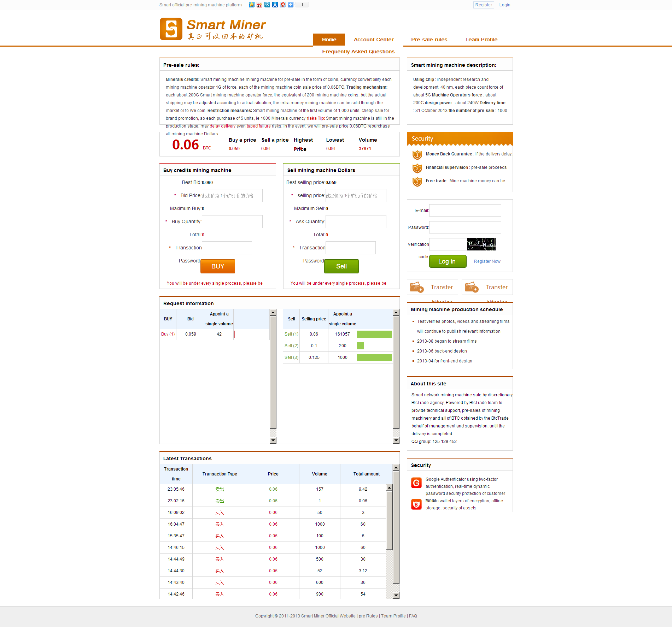The height and width of the screenshot is (627, 672).
Task: Click pre Rules footer link
Action: click(x=368, y=616)
